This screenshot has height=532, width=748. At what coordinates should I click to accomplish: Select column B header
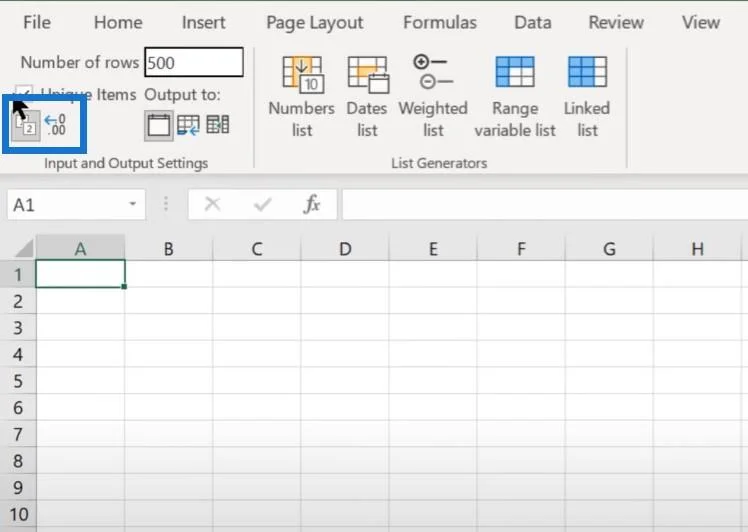pos(168,249)
